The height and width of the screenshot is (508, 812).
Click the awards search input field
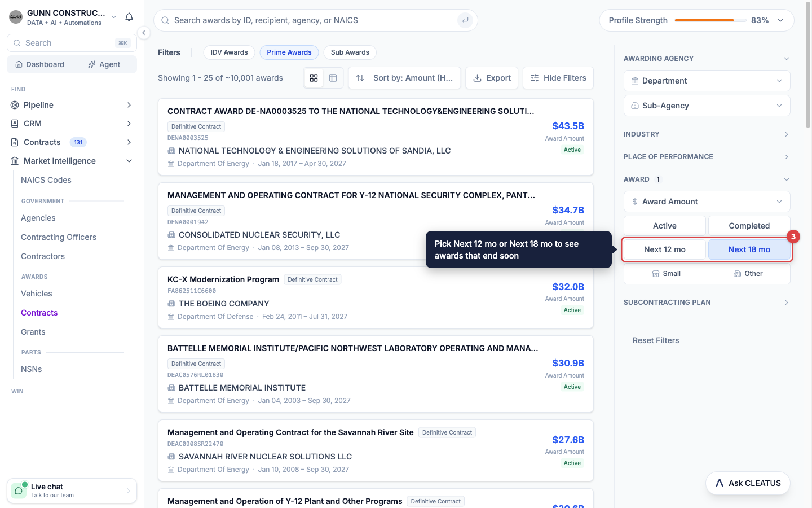click(316, 20)
